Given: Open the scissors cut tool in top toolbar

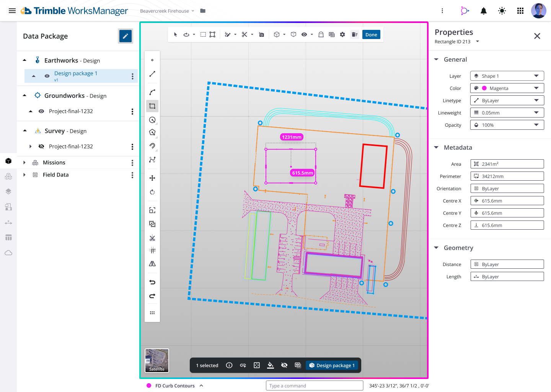Looking at the screenshot, I should (x=245, y=34).
